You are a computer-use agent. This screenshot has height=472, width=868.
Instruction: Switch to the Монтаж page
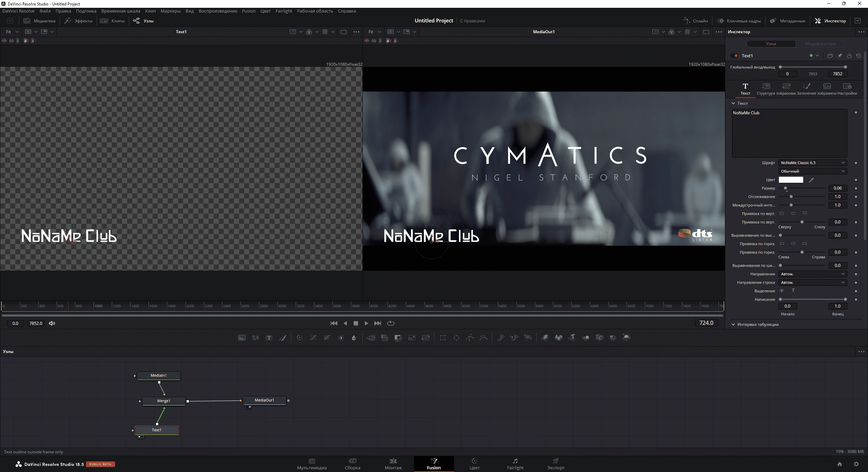pyautogui.click(x=393, y=464)
